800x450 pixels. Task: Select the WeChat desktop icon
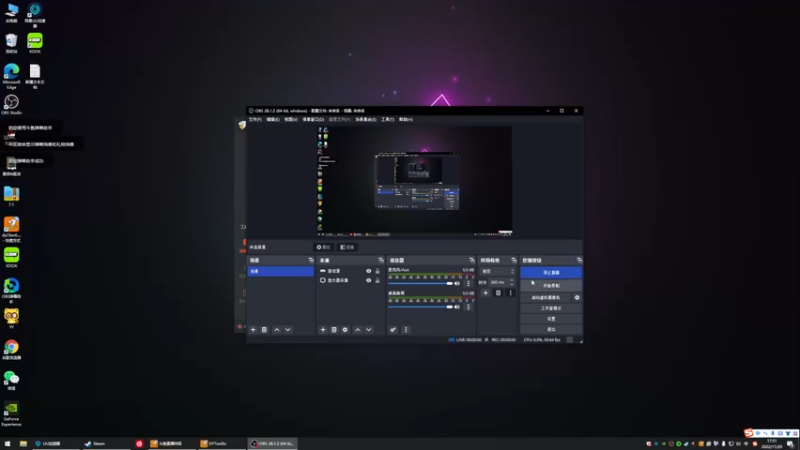(x=11, y=381)
